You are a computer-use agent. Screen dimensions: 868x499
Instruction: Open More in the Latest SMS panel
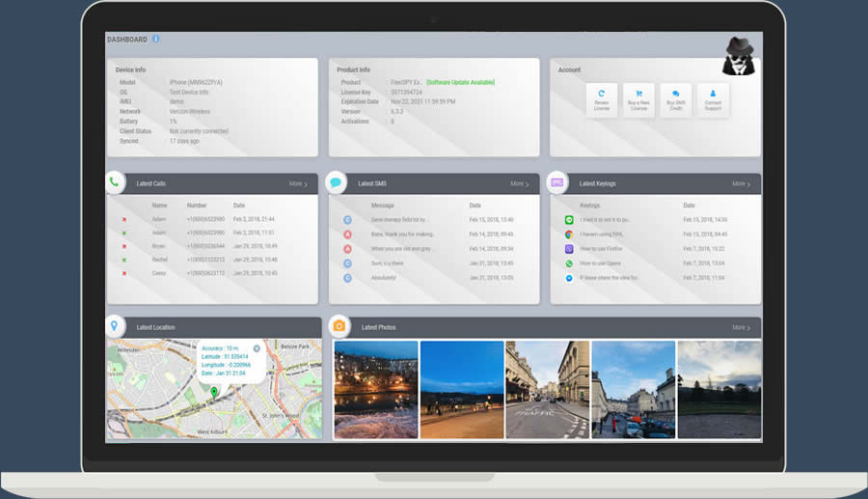point(519,184)
